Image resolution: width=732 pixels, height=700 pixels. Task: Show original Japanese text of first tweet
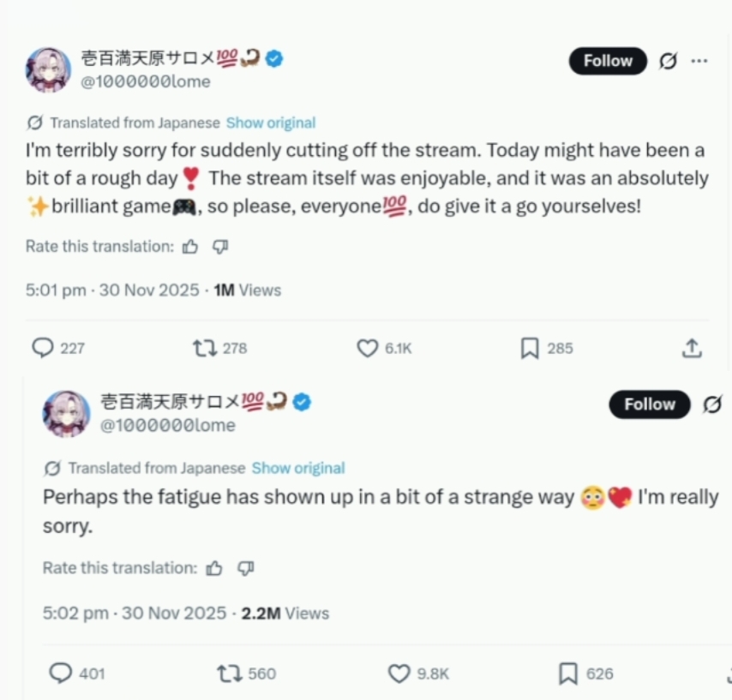(271, 123)
